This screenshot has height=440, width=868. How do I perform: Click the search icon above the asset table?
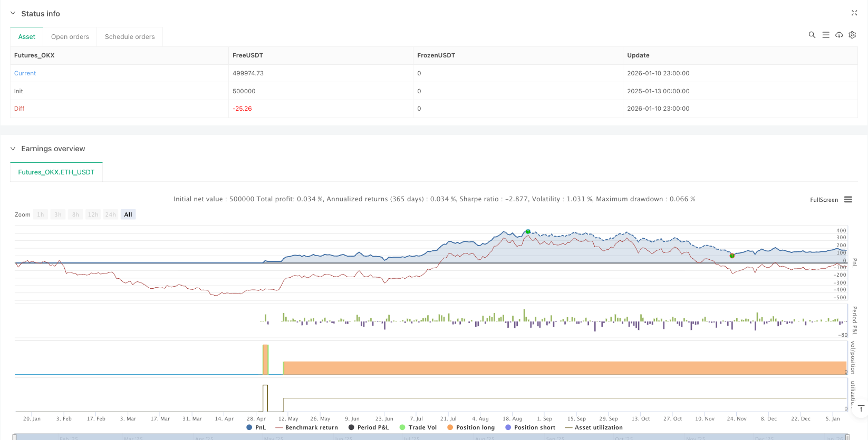click(812, 35)
